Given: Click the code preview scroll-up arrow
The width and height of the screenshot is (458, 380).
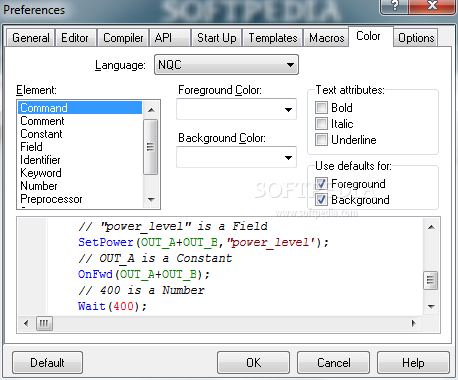Looking at the screenshot, I should [431, 227].
